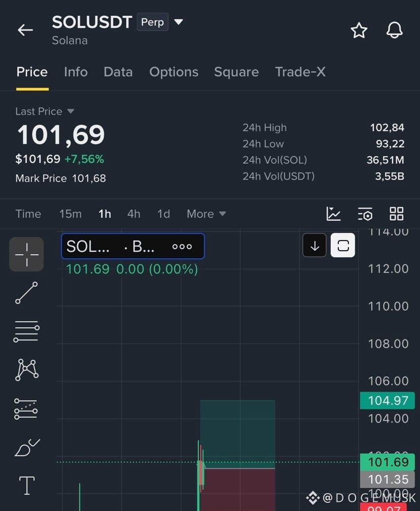Click the green long position target zone
The image size is (420, 511).
(x=237, y=434)
